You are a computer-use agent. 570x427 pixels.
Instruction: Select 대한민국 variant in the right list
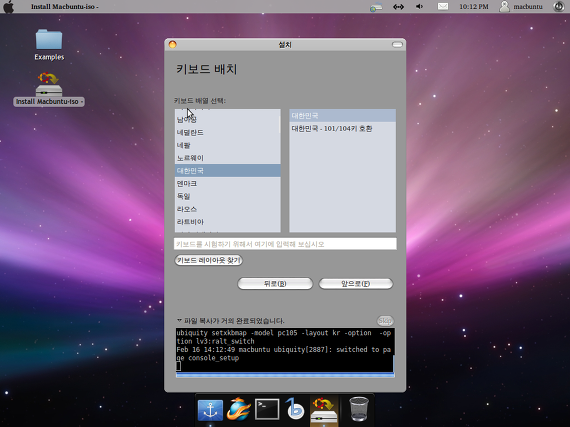click(x=342, y=116)
